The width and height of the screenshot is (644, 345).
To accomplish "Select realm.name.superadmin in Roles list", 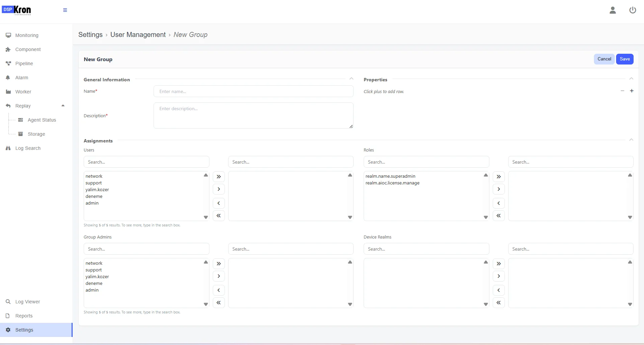I will [390, 176].
